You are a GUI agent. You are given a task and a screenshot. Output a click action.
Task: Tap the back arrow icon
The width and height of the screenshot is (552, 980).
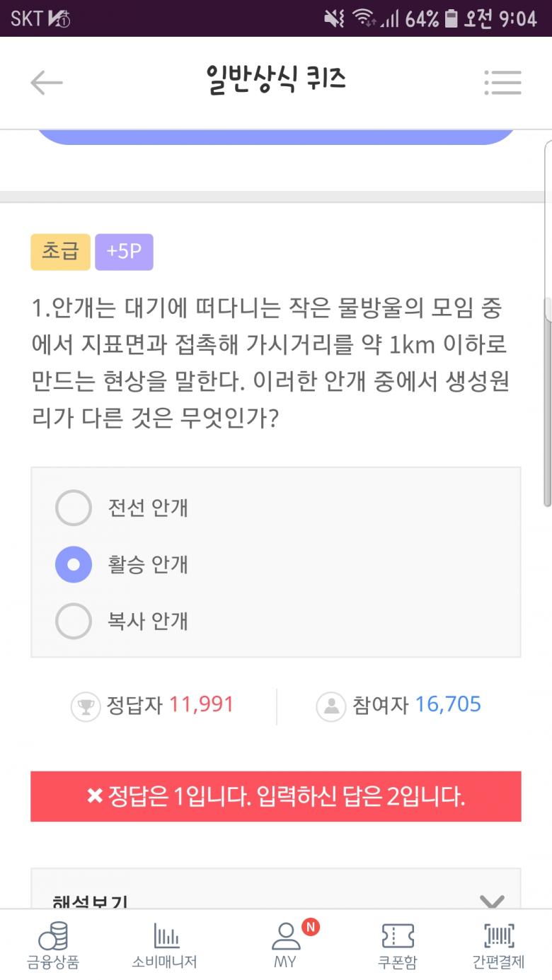point(47,83)
